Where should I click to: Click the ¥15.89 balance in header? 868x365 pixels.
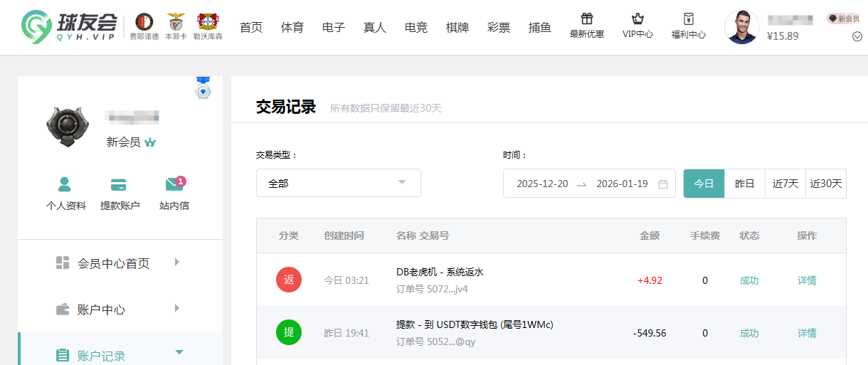783,36
